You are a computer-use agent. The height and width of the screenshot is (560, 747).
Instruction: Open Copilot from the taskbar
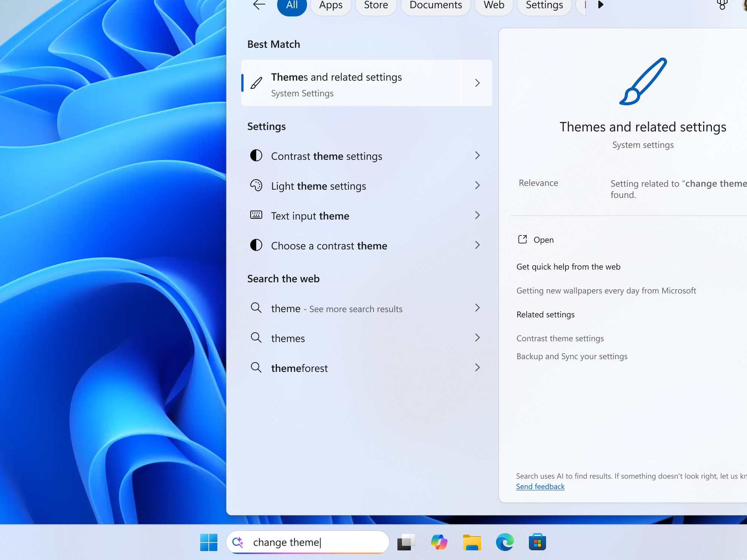(x=439, y=542)
